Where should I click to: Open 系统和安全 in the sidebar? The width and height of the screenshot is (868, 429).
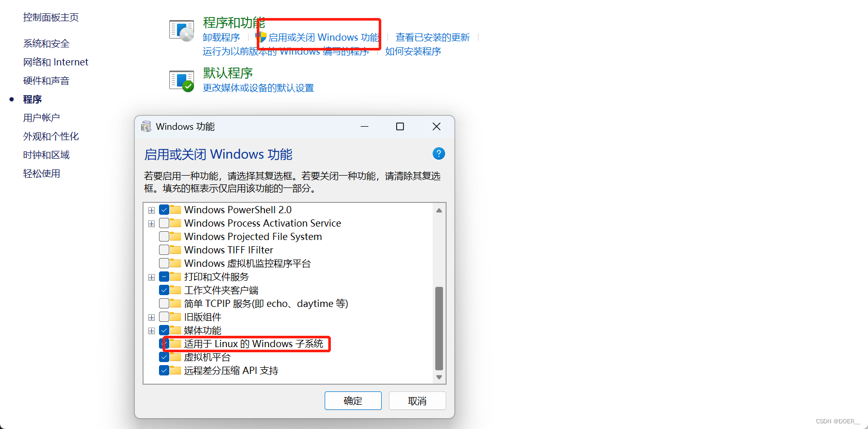point(46,44)
